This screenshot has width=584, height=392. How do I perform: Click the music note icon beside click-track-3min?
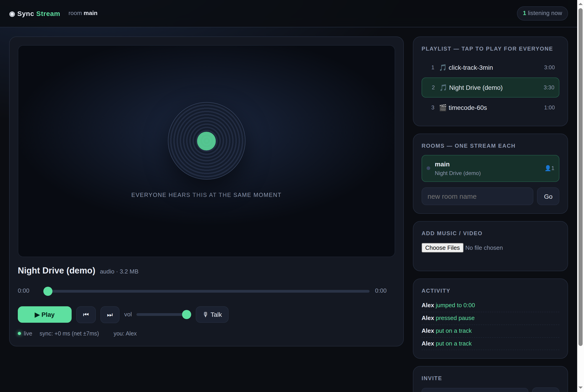(443, 67)
